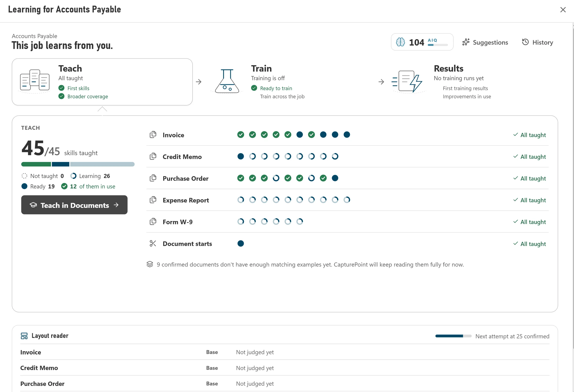Click the Learning 26 legend entry
This screenshot has height=392, width=574.
point(90,176)
